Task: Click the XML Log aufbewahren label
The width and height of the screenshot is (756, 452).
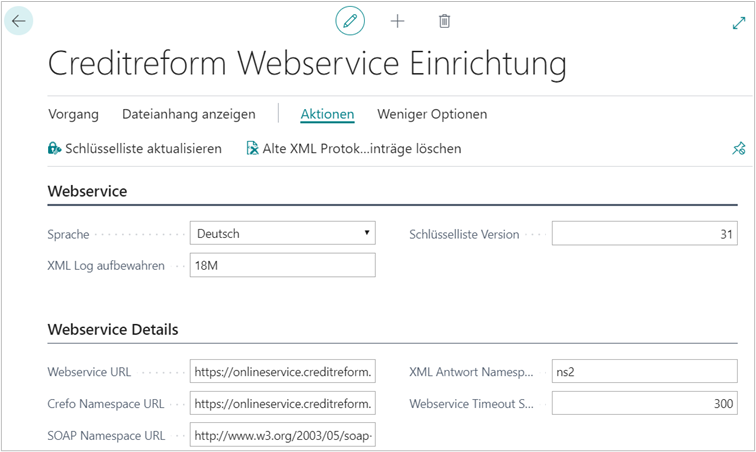Action: 106,266
